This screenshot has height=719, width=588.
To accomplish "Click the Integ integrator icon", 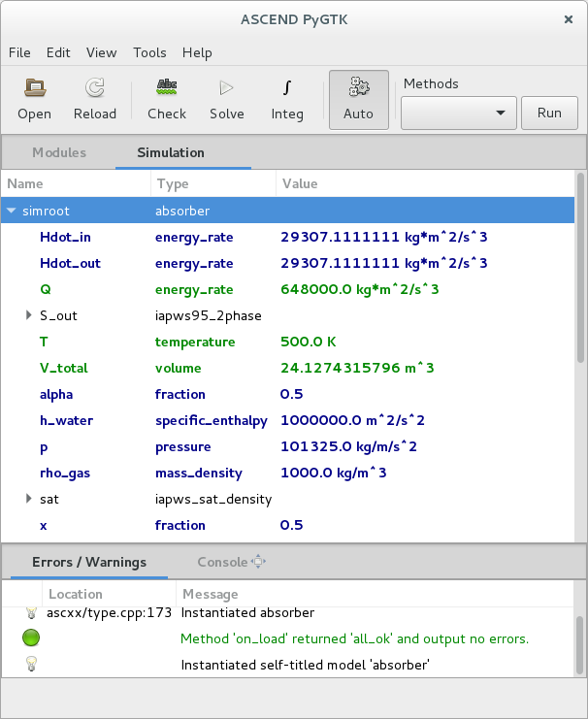I will 287,88.
